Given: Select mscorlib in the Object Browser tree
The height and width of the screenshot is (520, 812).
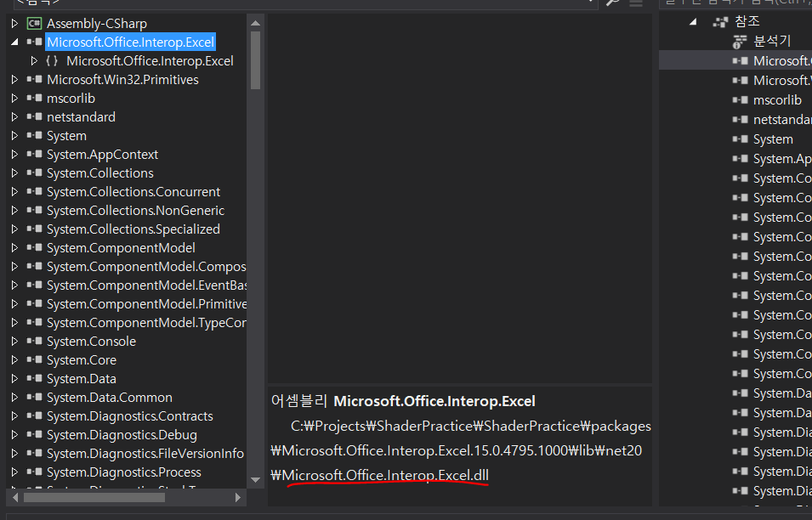Looking at the screenshot, I should pos(71,98).
